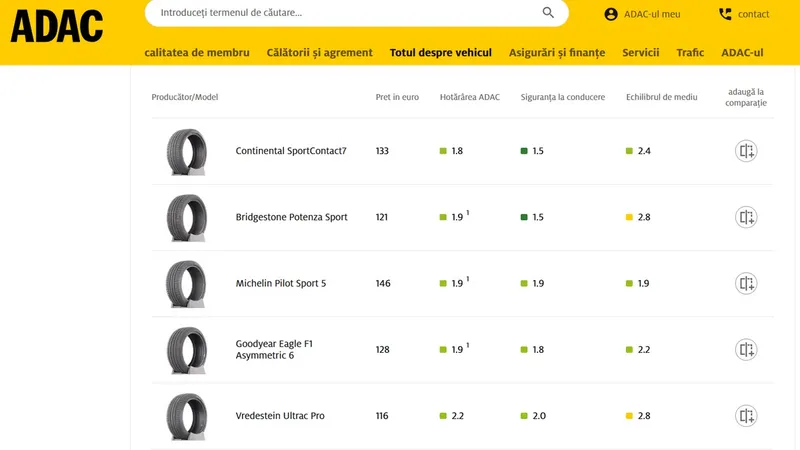The image size is (800, 450).
Task: Click price 128 for Goodyear
Action: 383,350
